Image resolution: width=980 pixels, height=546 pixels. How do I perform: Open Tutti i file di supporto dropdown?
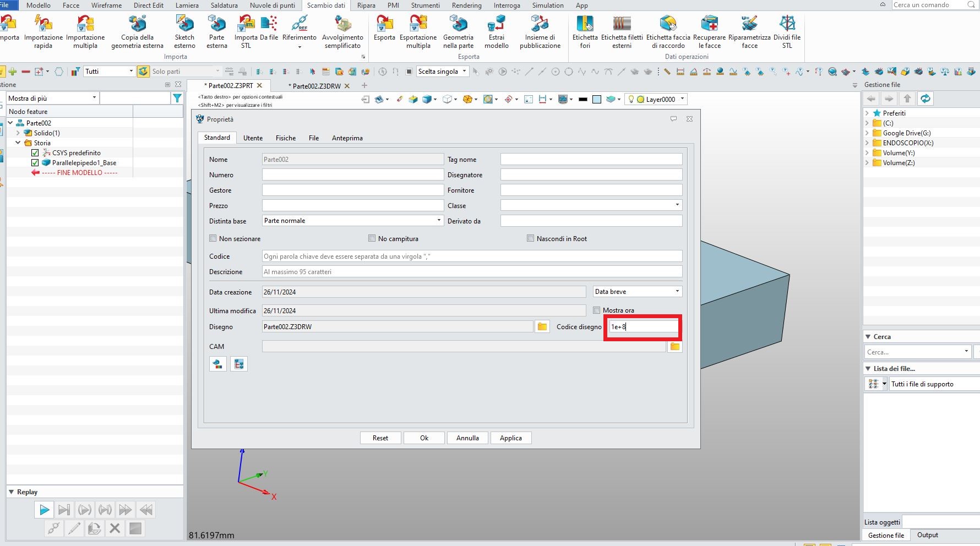click(935, 384)
